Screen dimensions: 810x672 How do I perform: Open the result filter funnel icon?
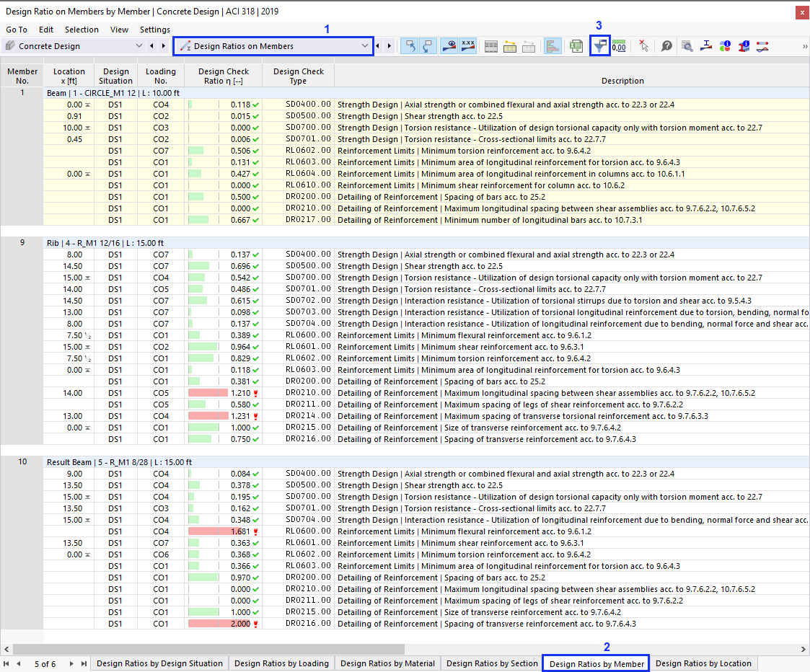click(600, 46)
